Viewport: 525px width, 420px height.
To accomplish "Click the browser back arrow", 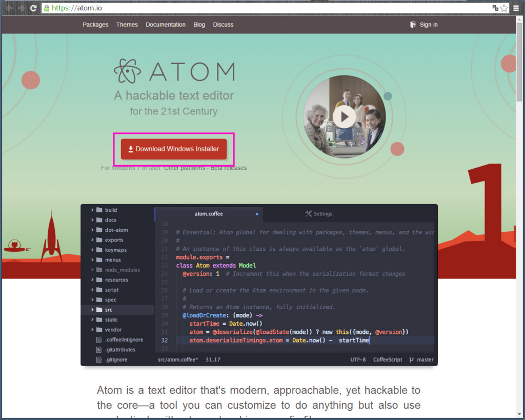I will [x=9, y=8].
